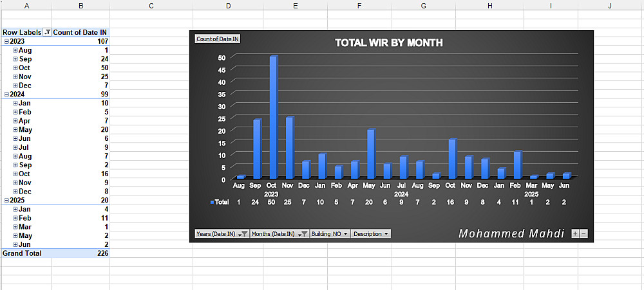Image resolution: width=644 pixels, height=290 pixels.
Task: Expand the Feb row with count 5
Action: (x=15, y=112)
